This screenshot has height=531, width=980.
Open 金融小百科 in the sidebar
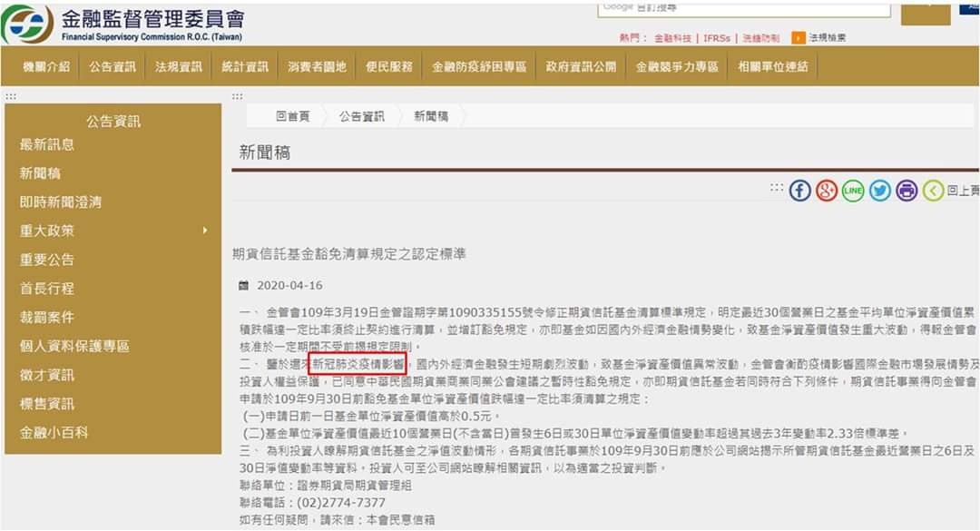[54, 432]
